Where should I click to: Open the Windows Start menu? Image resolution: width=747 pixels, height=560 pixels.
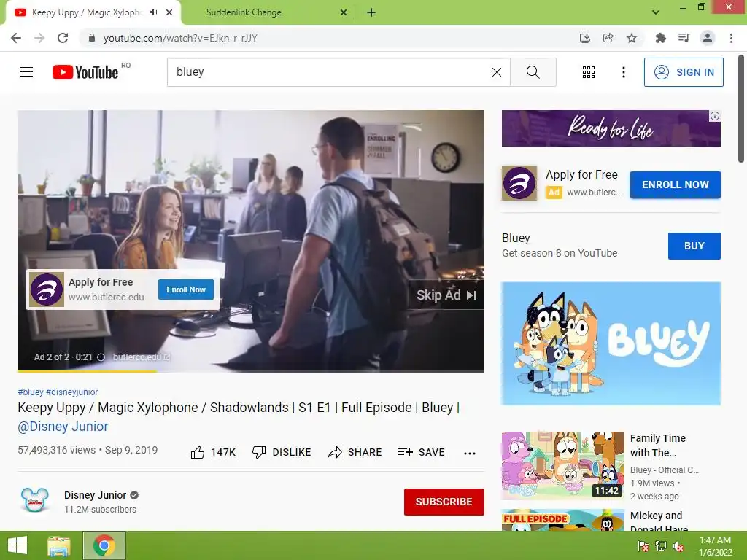18,545
